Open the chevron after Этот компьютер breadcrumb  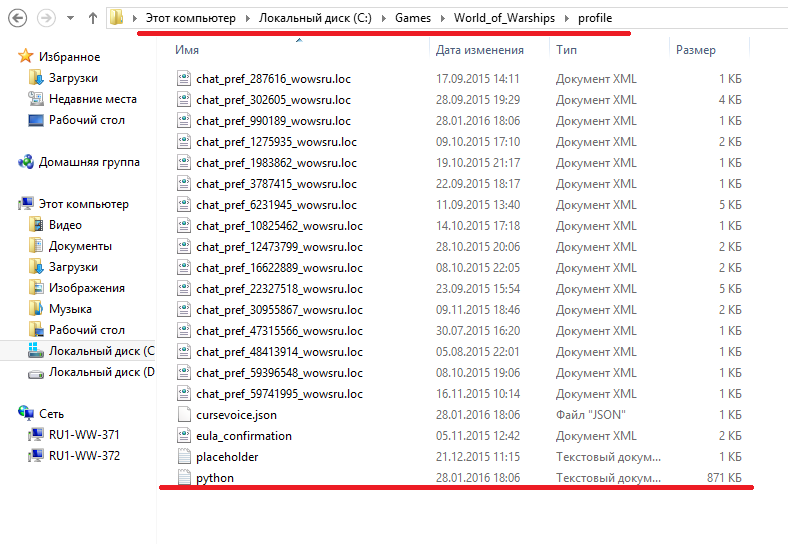point(248,18)
